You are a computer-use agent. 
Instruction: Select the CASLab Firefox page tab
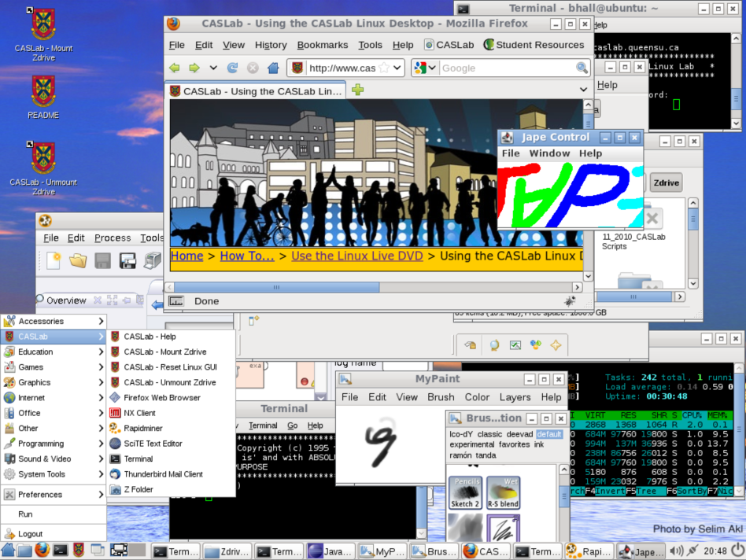pyautogui.click(x=257, y=91)
